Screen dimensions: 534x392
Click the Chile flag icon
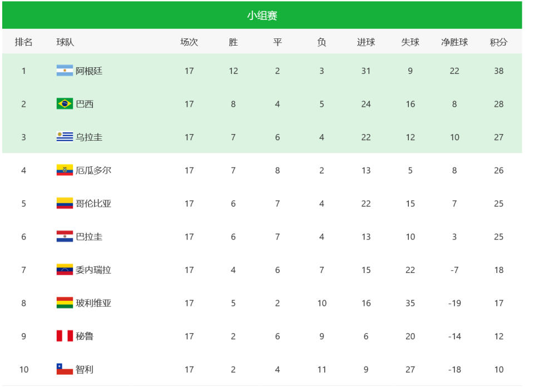point(65,369)
